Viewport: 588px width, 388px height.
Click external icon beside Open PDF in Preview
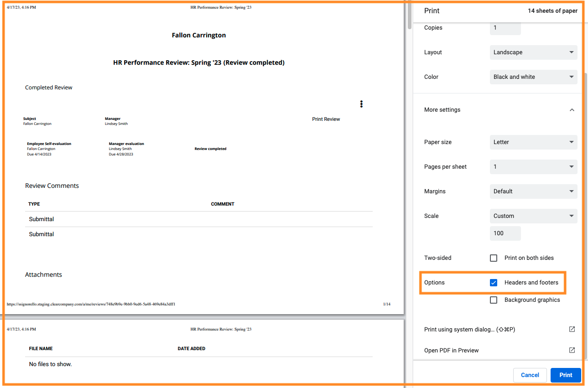pos(572,350)
